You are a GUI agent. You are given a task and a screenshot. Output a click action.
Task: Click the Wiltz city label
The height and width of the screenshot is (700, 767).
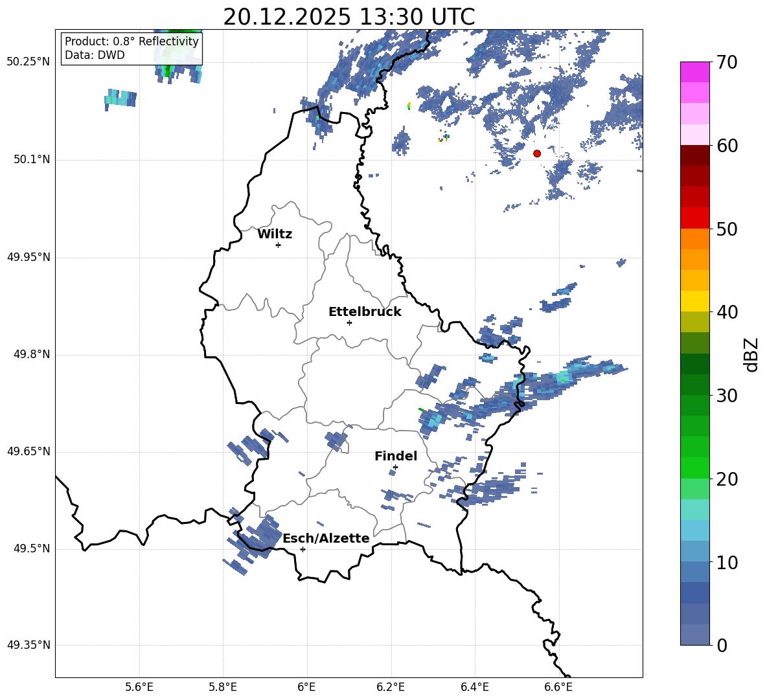(x=275, y=234)
